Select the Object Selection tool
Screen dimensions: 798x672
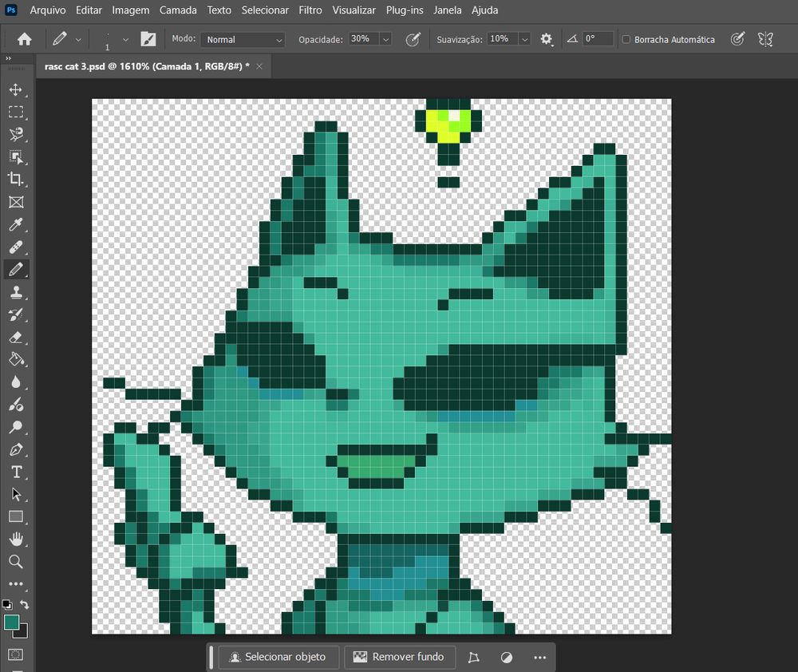(16, 156)
